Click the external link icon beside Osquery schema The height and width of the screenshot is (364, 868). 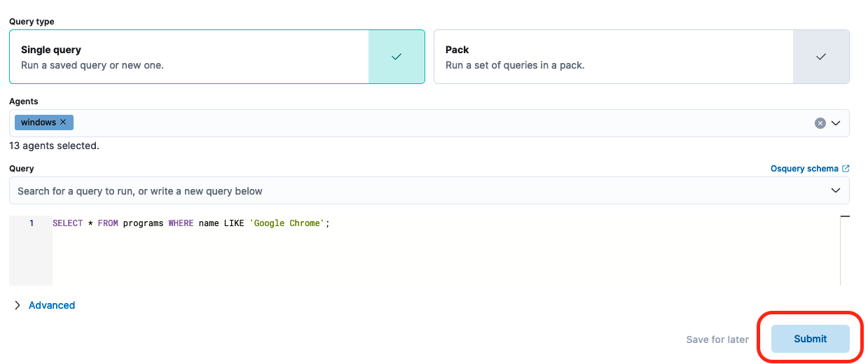[x=846, y=169]
